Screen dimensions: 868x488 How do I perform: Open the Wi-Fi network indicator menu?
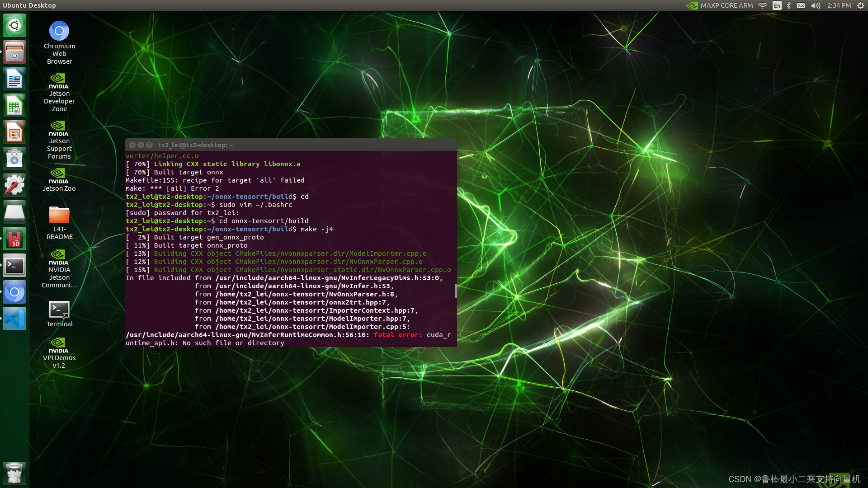tap(763, 5)
